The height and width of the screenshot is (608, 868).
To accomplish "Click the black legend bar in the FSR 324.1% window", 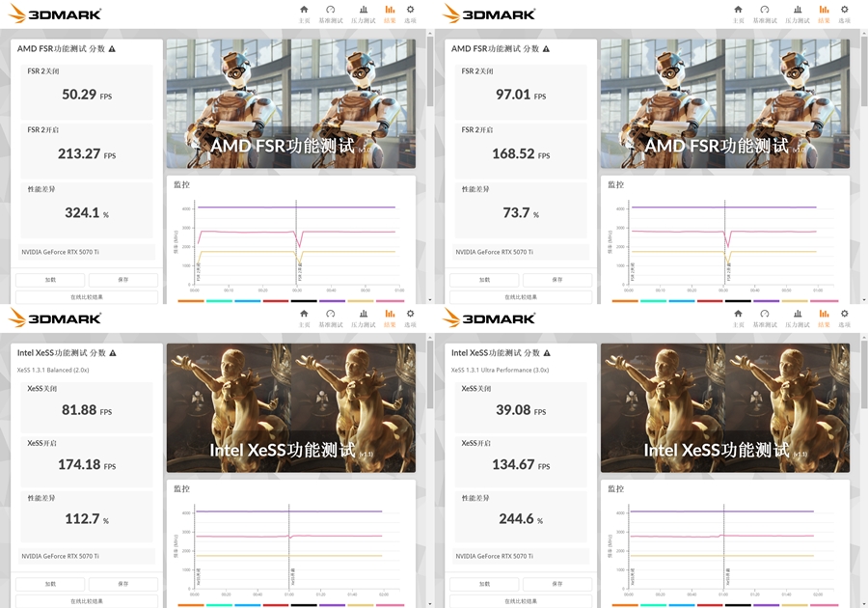I will tap(304, 301).
